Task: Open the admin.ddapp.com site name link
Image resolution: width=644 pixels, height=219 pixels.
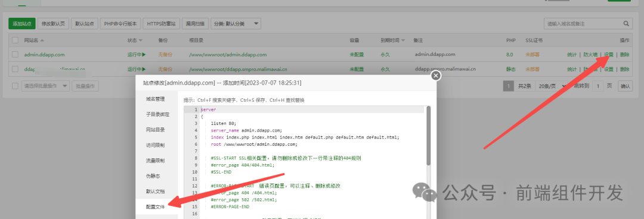Action: [x=44, y=55]
